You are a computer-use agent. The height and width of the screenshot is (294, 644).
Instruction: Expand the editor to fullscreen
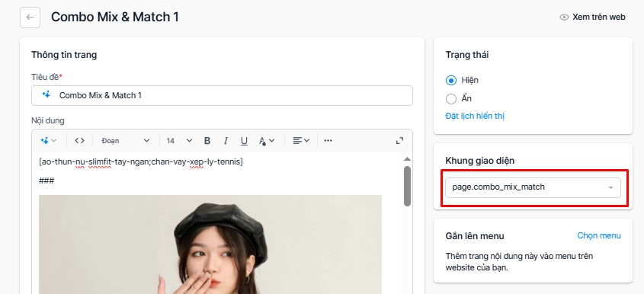[399, 141]
